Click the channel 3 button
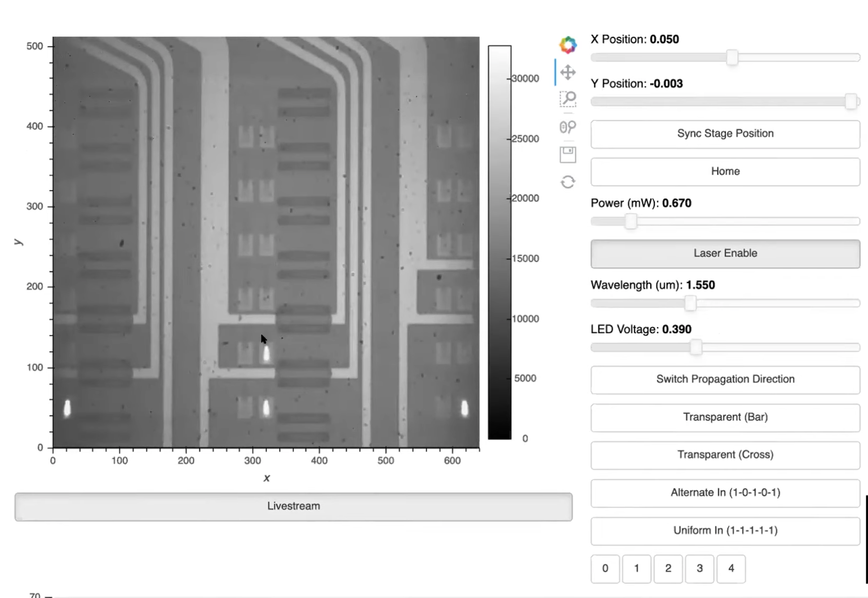Screen dimensions: 868x598 (699, 568)
